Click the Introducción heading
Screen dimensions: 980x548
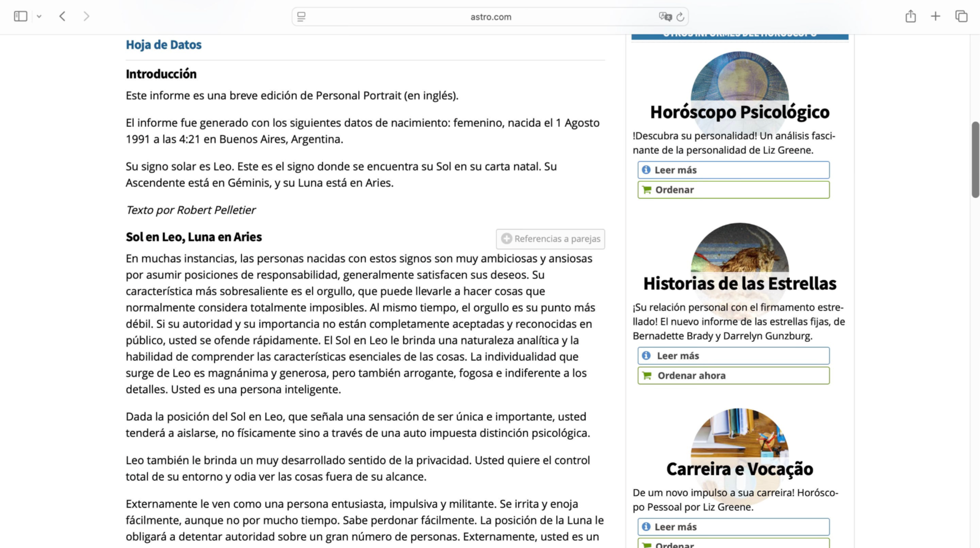click(x=161, y=74)
